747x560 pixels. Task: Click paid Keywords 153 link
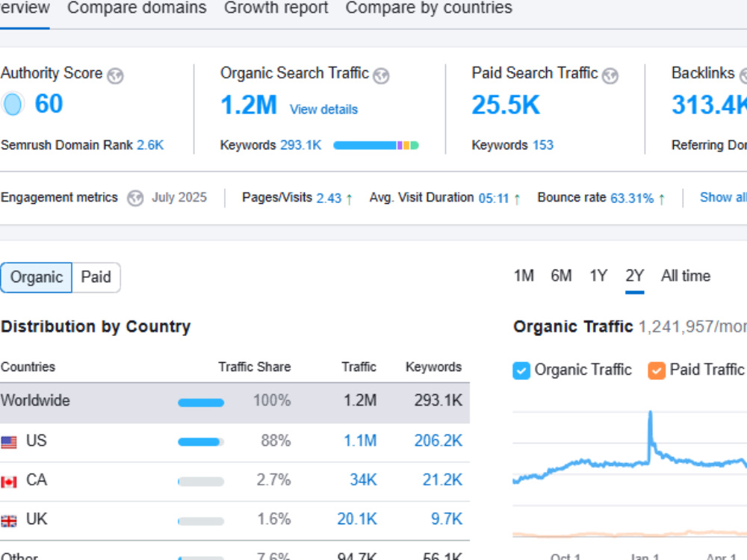point(542,145)
